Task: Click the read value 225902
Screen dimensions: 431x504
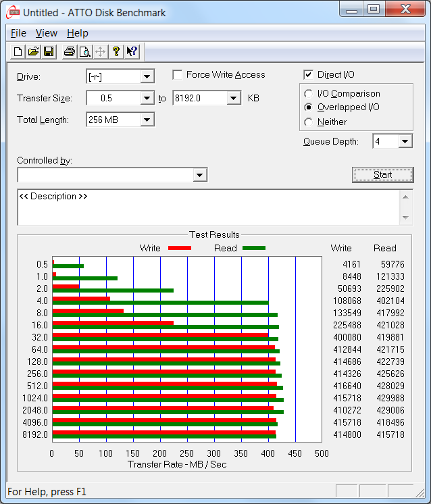Action: coord(390,288)
